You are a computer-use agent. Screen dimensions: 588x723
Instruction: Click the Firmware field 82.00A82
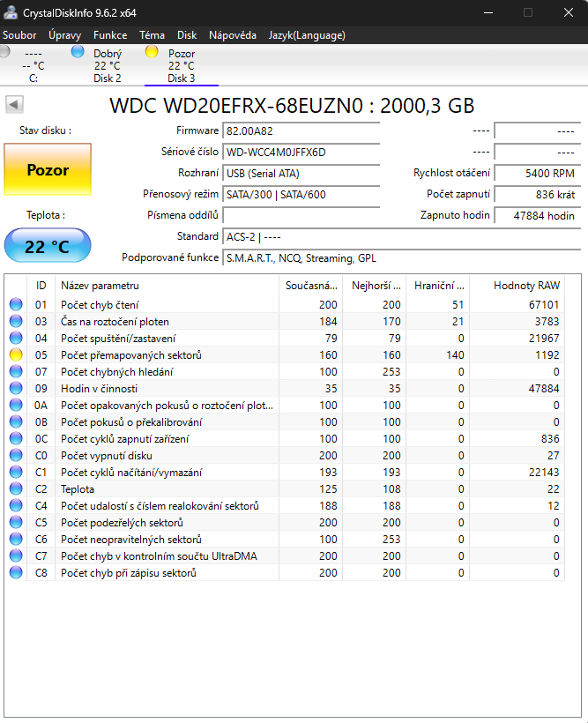pyautogui.click(x=301, y=131)
